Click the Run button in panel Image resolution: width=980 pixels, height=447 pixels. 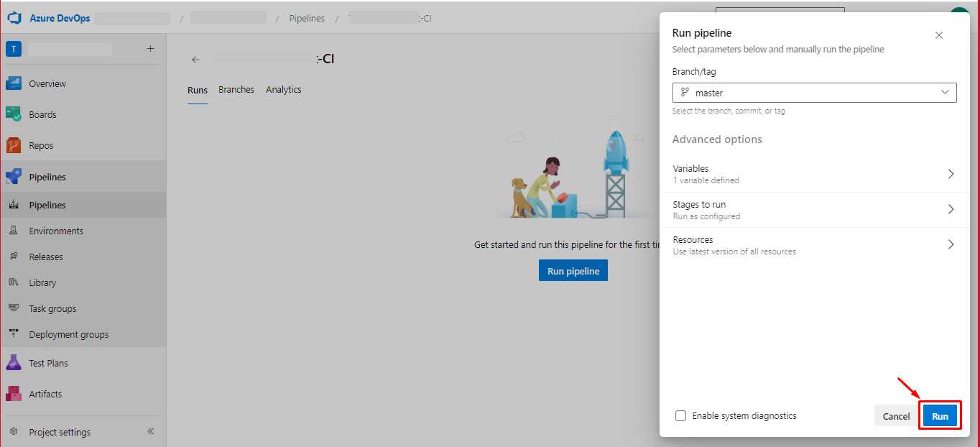(940, 416)
